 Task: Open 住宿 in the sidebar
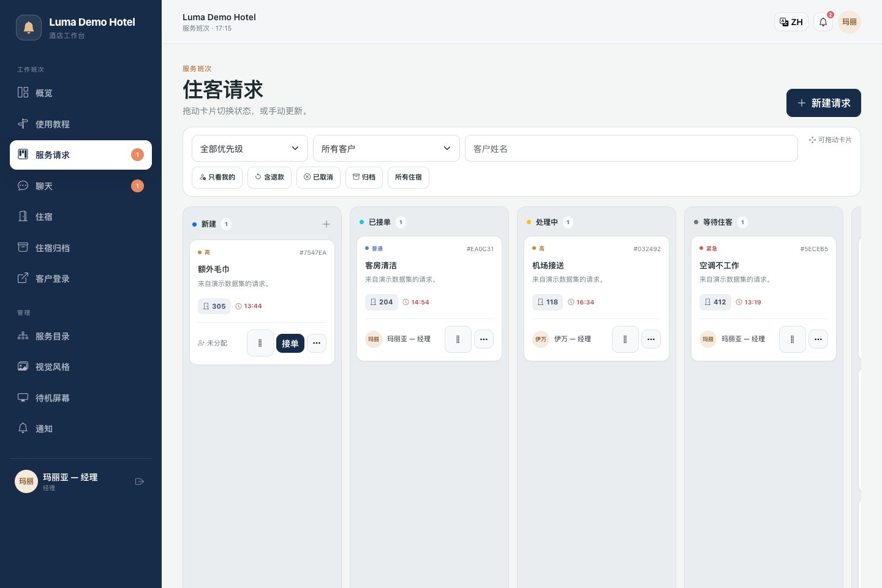81,216
